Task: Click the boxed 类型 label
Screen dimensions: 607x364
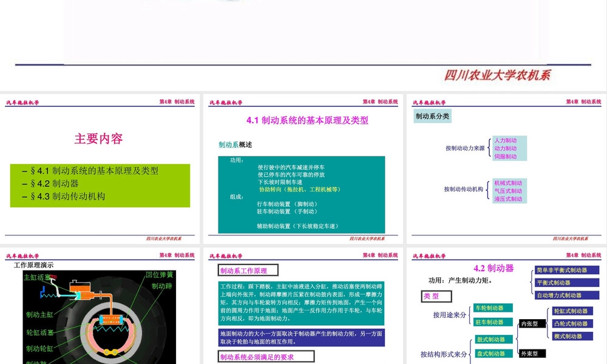Action: coord(436,296)
